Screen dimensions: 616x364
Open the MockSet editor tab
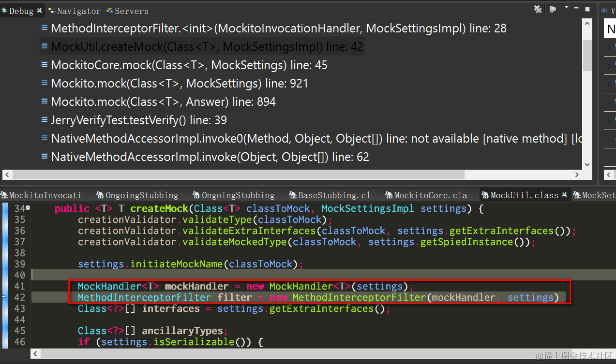point(594,195)
